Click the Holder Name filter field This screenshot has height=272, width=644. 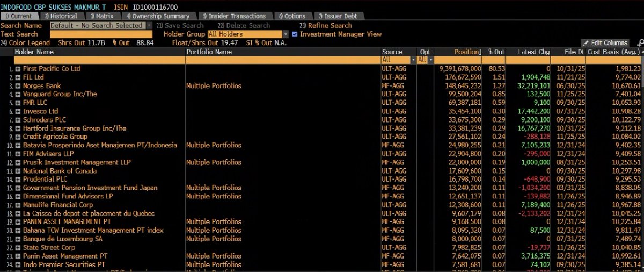tap(99, 60)
